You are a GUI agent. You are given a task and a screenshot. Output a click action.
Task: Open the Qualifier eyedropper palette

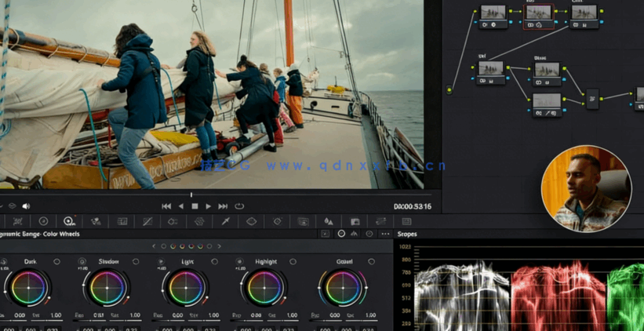(225, 222)
